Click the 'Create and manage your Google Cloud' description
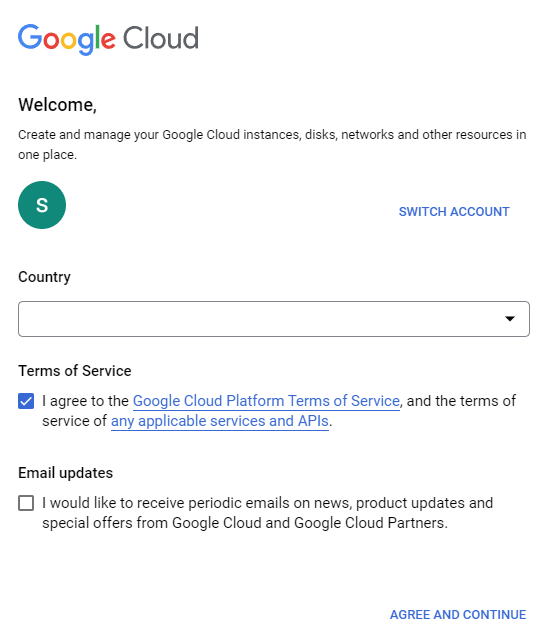The width and height of the screenshot is (544, 636). pyautogui.click(x=272, y=144)
